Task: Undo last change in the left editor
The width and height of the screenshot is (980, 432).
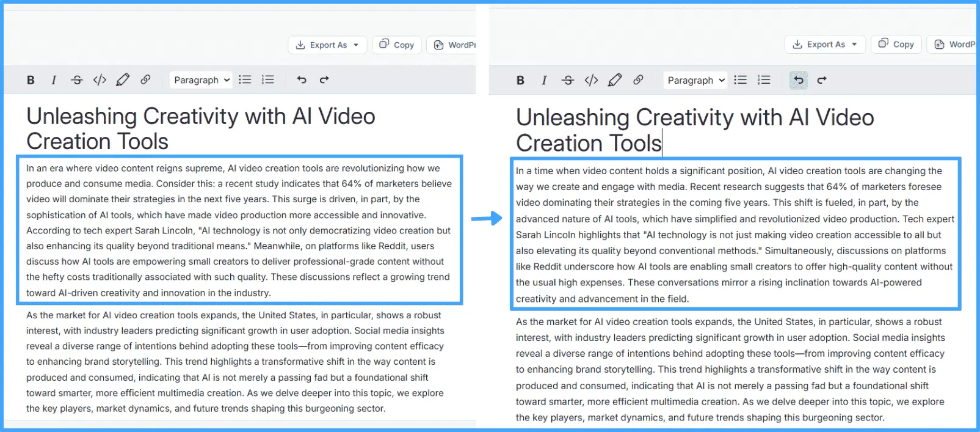Action: (x=302, y=80)
